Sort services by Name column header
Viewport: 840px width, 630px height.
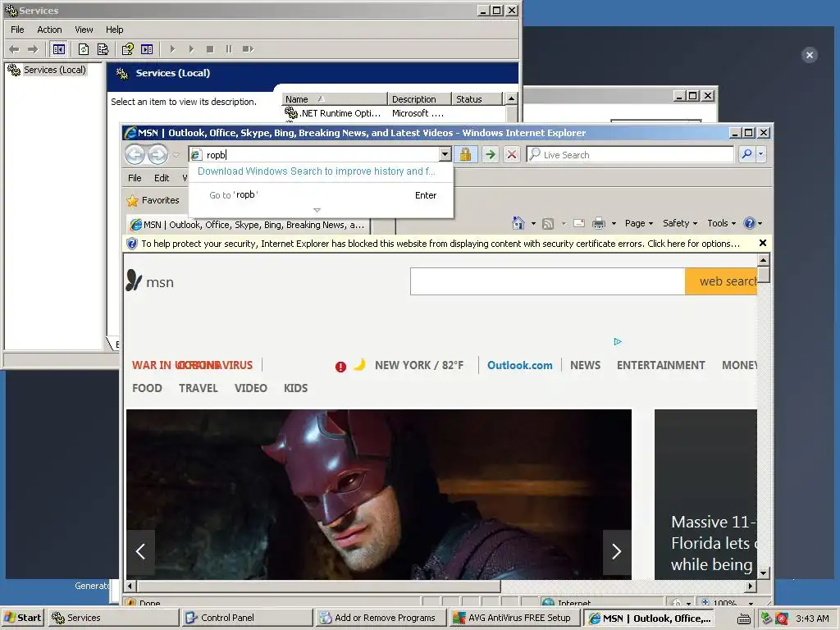(x=335, y=99)
